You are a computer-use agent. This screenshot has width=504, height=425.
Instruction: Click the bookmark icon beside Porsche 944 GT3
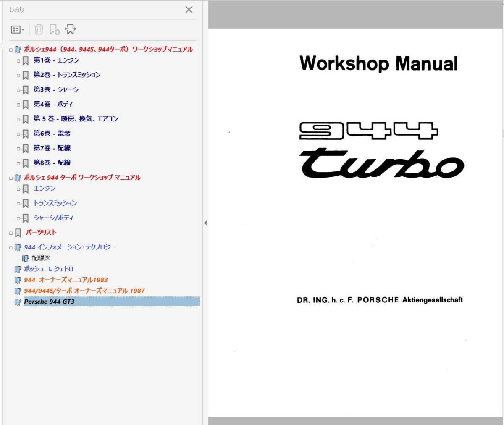[x=18, y=302]
